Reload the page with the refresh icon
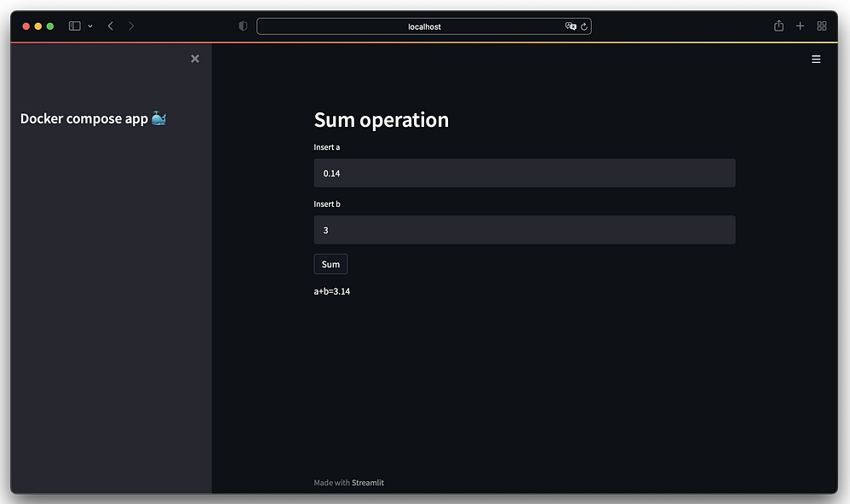Viewport: 850px width, 504px height. point(583,26)
